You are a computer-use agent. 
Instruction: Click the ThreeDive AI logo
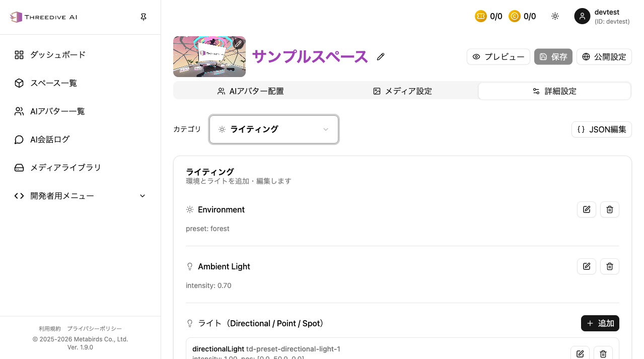(43, 17)
